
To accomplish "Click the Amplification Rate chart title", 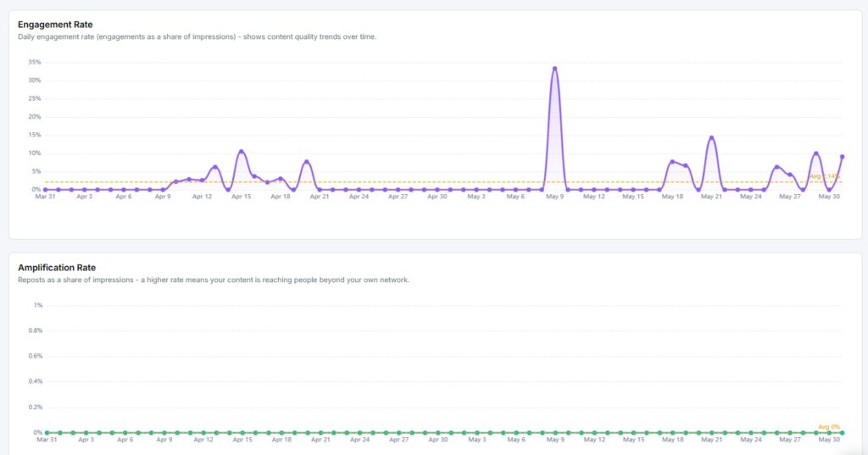I will pos(57,268).
